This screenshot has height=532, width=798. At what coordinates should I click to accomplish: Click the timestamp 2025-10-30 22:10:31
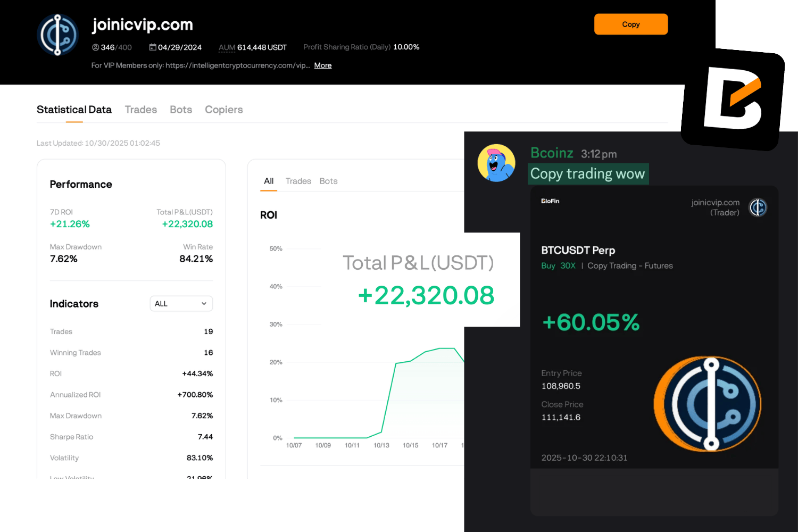pos(585,458)
